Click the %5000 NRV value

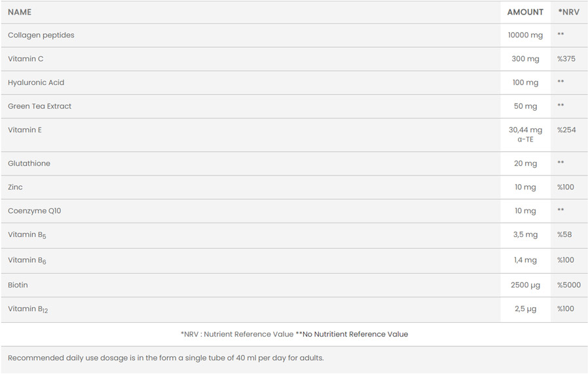point(569,285)
